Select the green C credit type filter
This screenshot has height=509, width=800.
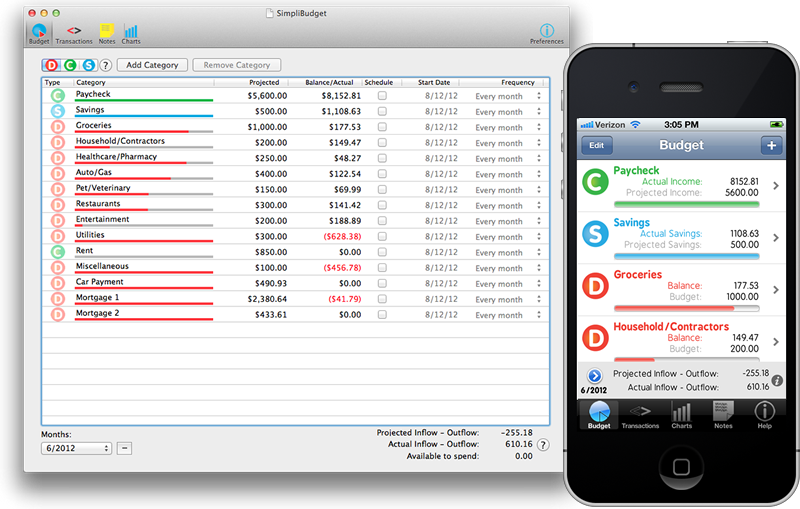(70, 65)
